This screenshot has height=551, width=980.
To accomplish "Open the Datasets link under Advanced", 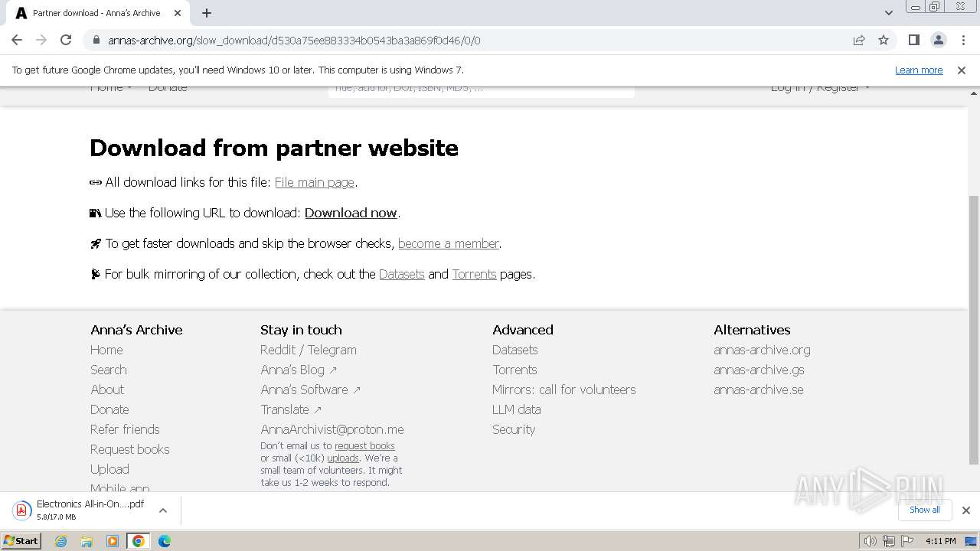I will tap(514, 350).
